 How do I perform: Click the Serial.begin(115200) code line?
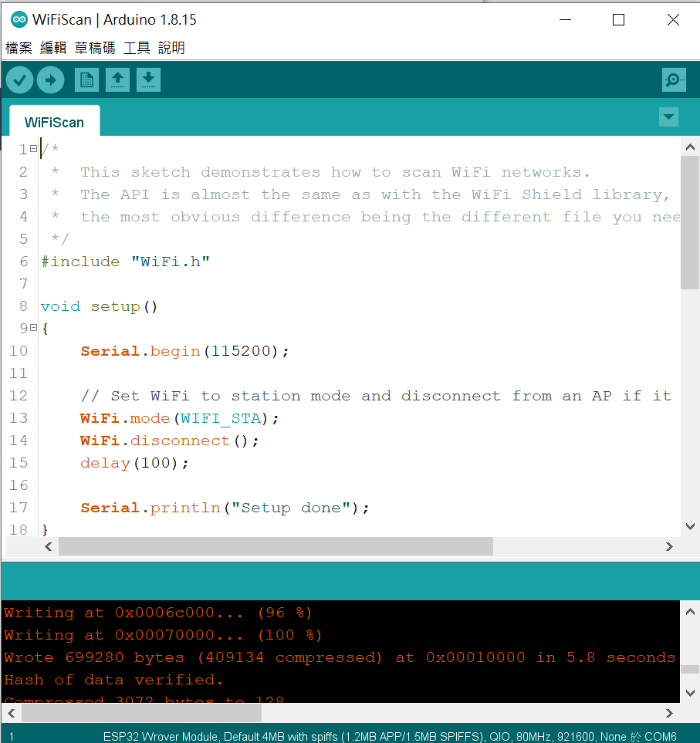[x=184, y=351]
